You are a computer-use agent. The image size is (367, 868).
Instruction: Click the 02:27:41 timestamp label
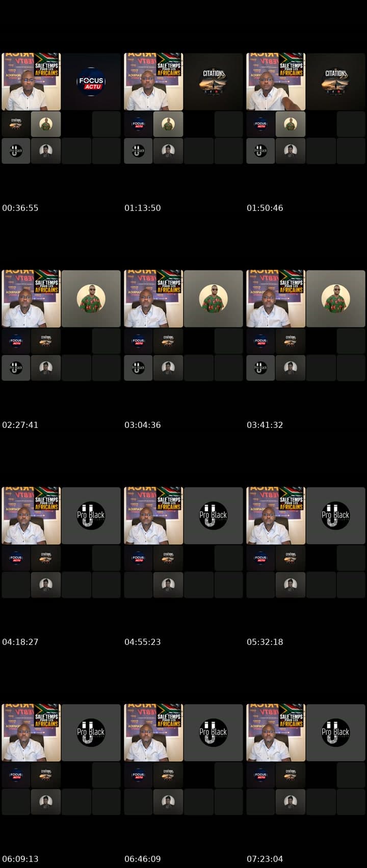[20, 425]
